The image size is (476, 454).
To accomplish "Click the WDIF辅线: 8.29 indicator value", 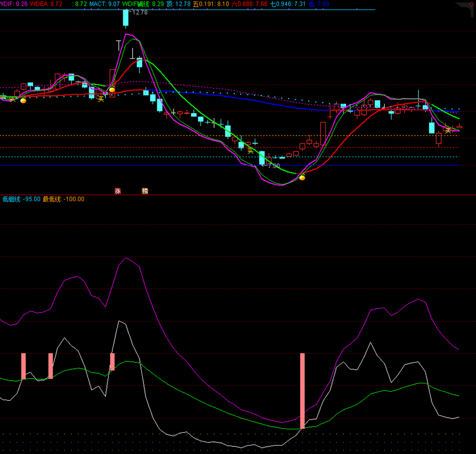I will click(x=143, y=4).
